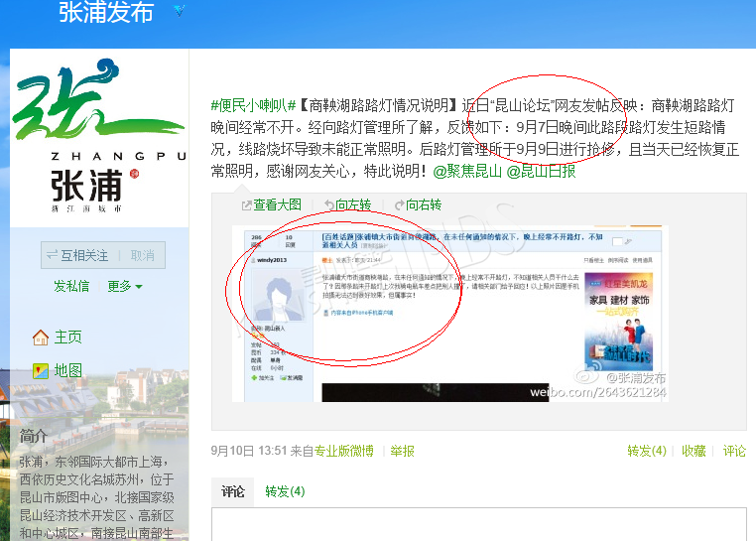Click 查看大图 to view the large image
This screenshot has width=756, height=541.
277,204
